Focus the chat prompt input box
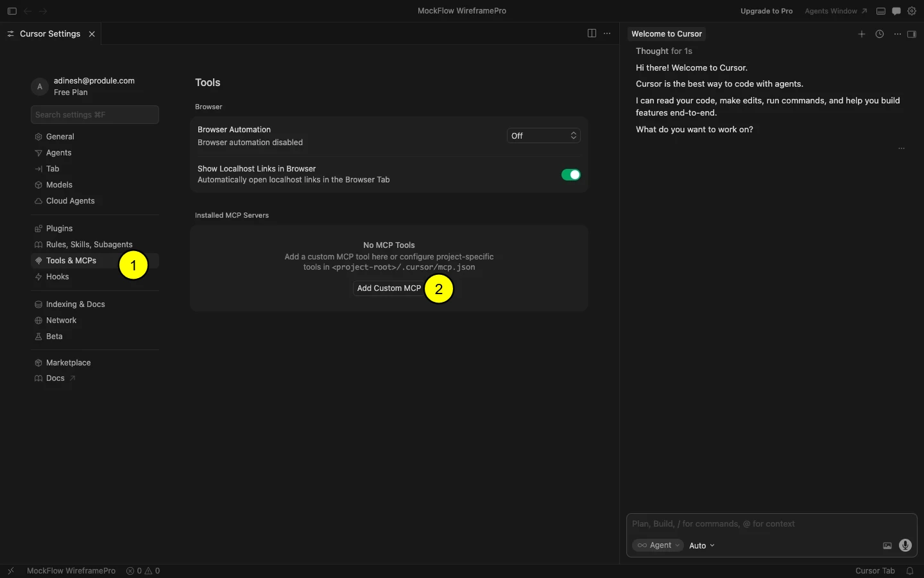924x578 pixels. [771, 524]
